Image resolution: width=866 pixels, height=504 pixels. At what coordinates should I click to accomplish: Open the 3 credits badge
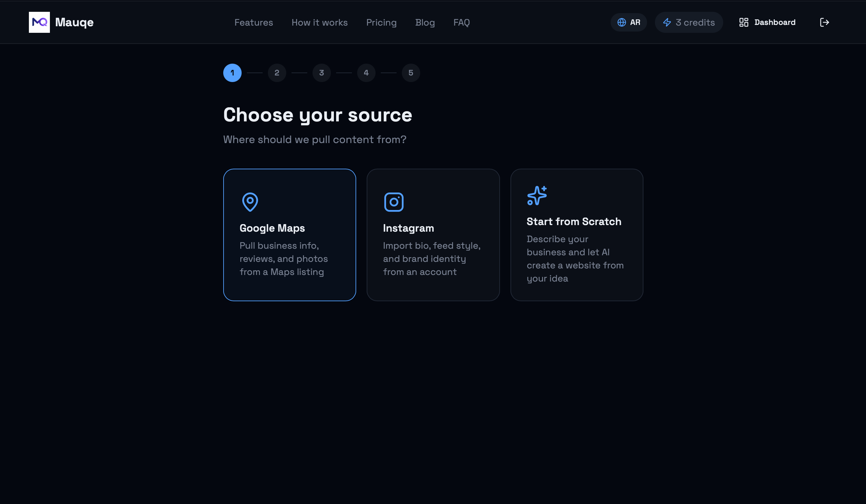[689, 22]
